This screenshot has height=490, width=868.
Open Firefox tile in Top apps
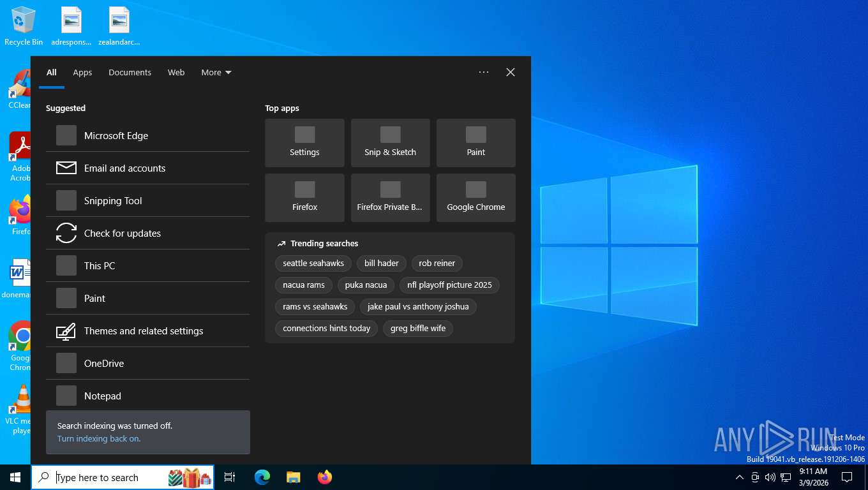pos(304,198)
